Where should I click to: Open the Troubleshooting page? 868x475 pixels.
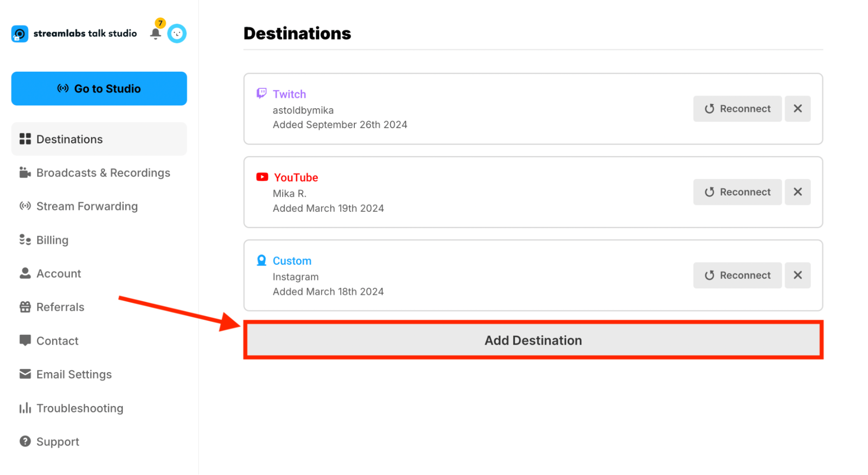click(79, 409)
